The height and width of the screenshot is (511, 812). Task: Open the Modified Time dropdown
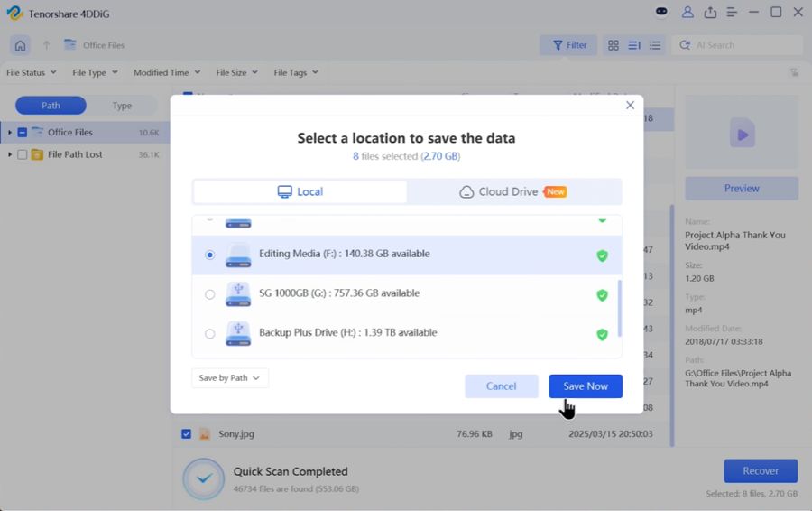(167, 72)
